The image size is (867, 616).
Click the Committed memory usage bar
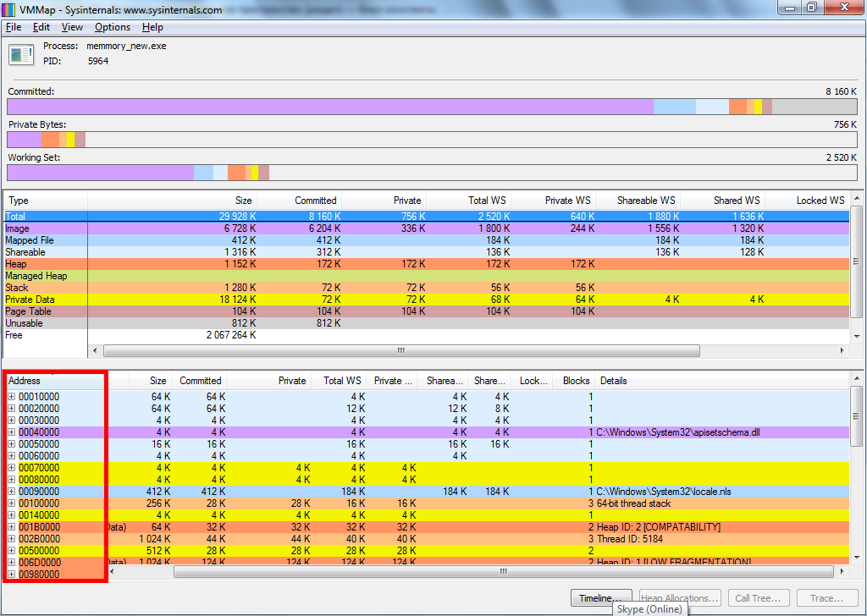click(x=433, y=107)
